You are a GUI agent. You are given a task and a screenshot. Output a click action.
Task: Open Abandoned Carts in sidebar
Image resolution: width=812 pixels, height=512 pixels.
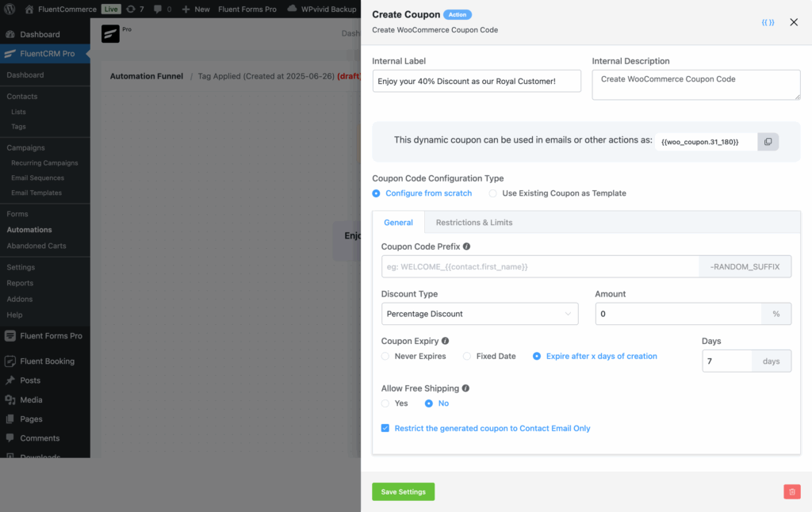click(36, 246)
